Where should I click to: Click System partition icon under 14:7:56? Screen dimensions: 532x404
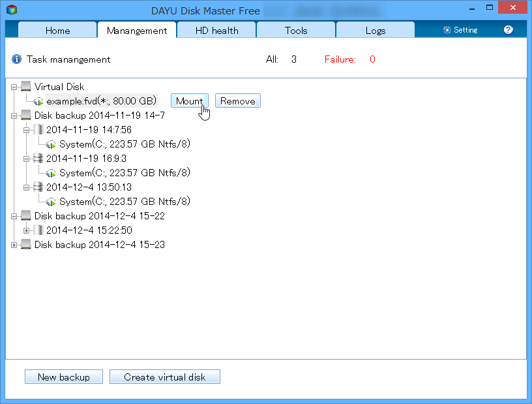point(52,144)
